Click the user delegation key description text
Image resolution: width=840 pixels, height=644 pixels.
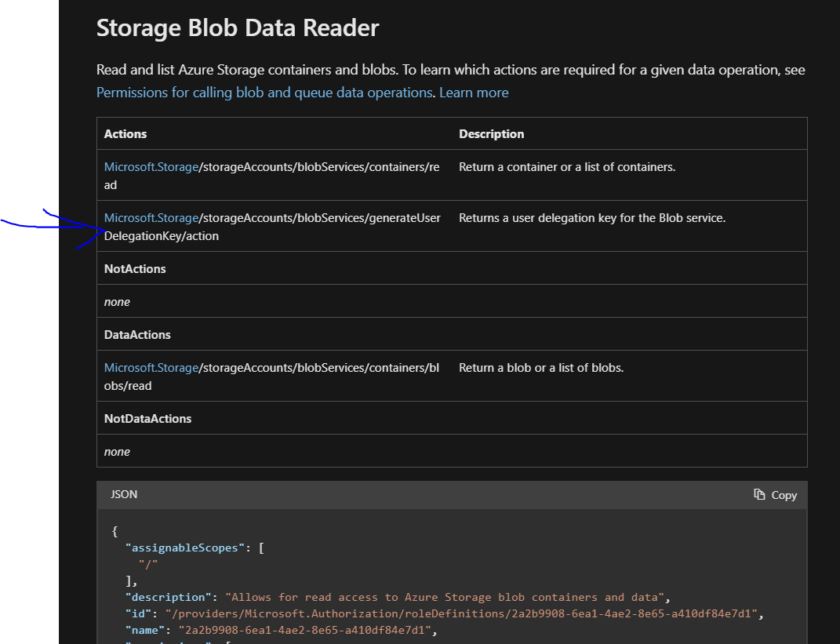592,218
